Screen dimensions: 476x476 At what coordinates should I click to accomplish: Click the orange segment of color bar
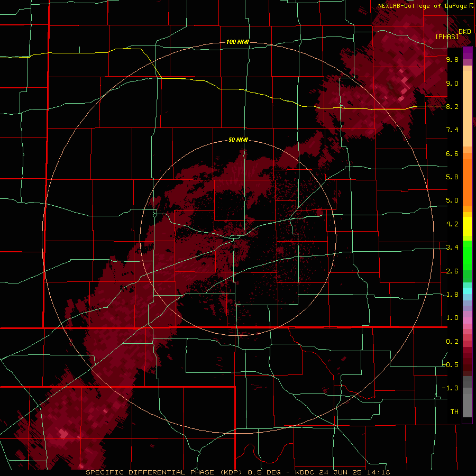tap(467, 182)
